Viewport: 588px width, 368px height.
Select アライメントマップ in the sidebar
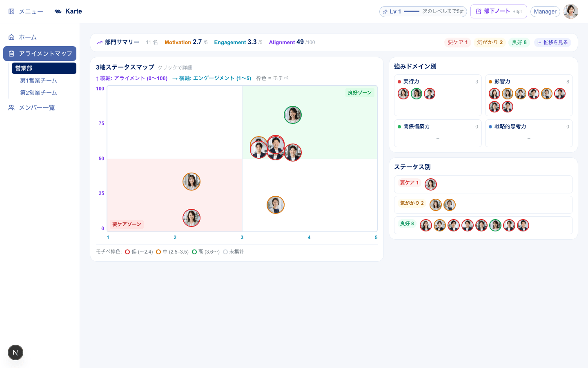pos(40,54)
